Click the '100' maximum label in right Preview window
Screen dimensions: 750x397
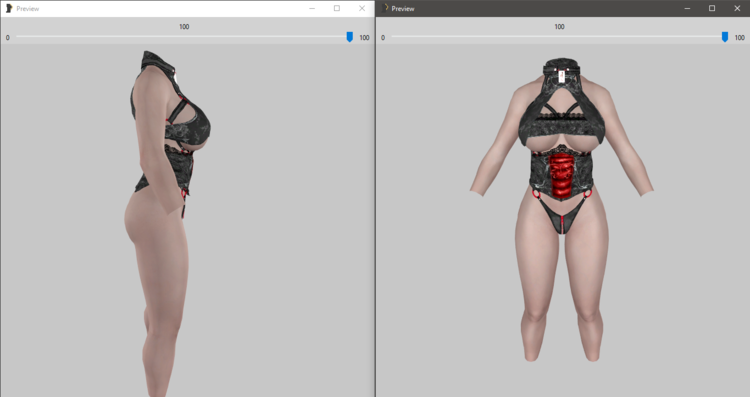(739, 37)
